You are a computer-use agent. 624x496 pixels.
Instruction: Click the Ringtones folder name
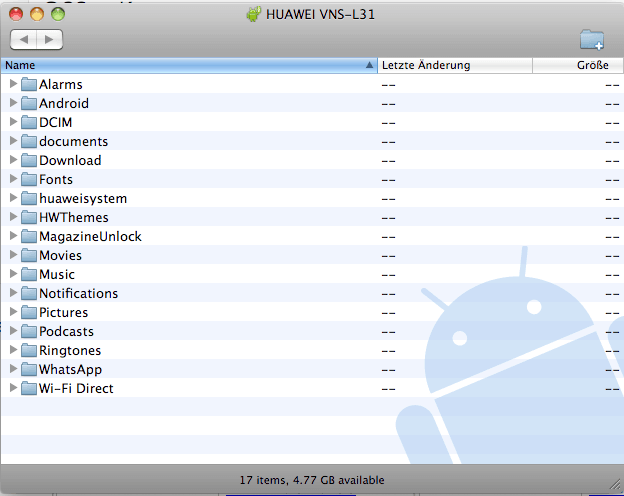[x=70, y=350]
